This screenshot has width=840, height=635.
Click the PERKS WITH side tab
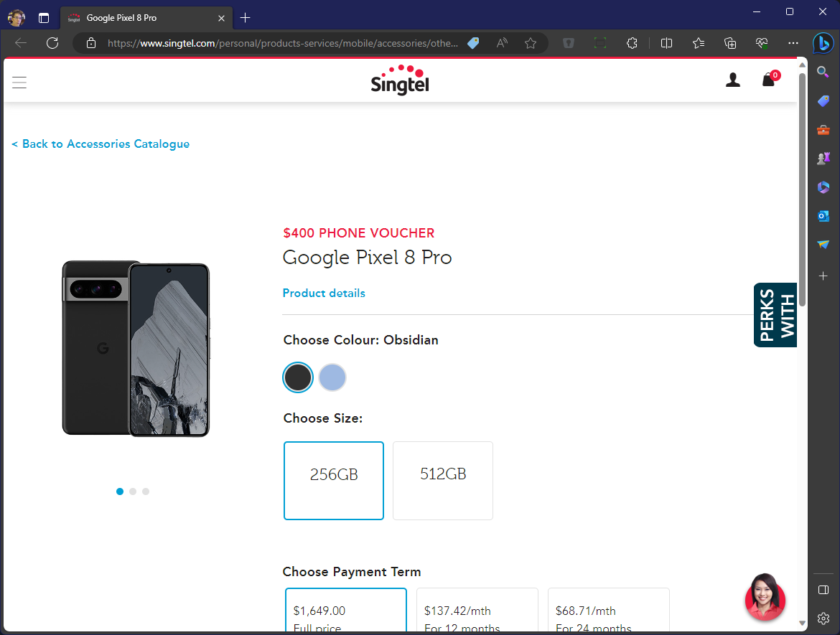[x=775, y=314]
